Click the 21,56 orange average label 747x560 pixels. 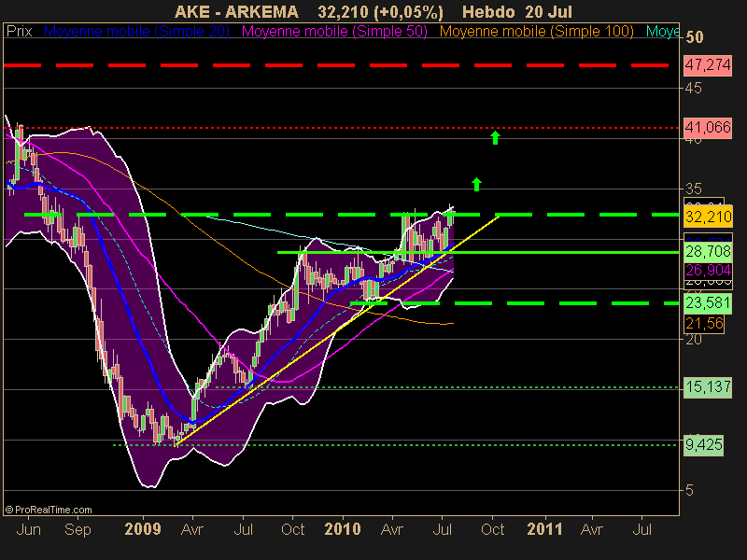(704, 324)
